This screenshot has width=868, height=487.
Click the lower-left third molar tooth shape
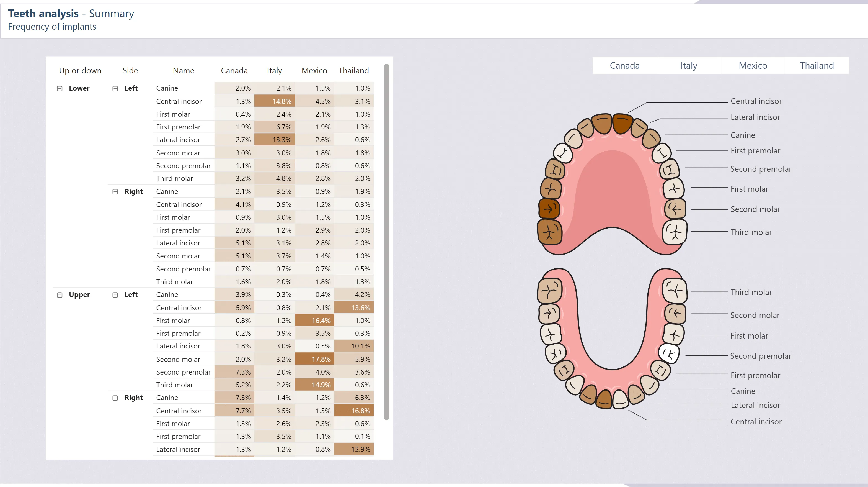click(x=550, y=291)
